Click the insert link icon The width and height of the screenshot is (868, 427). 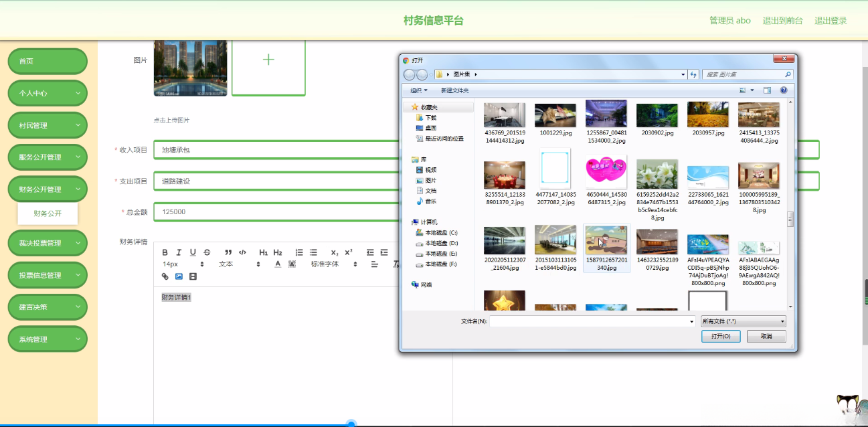click(x=165, y=276)
